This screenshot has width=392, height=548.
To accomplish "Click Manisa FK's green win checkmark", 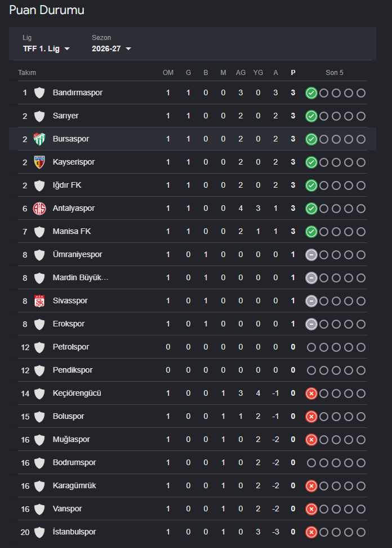I will tap(311, 232).
